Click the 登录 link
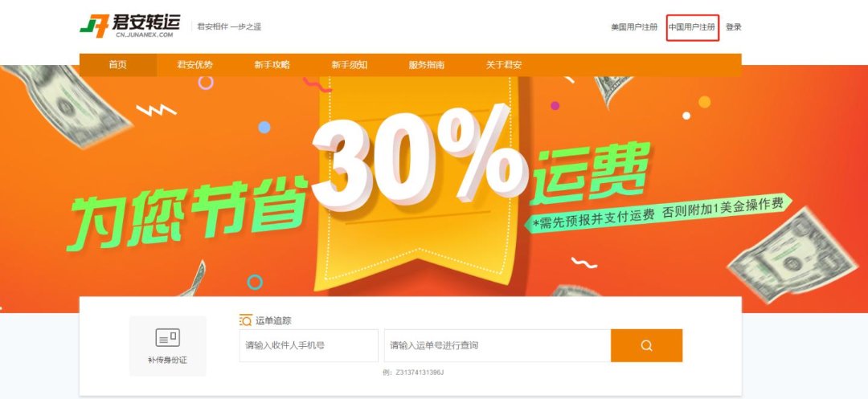Viewport: 868px width, 399px height. [x=734, y=27]
